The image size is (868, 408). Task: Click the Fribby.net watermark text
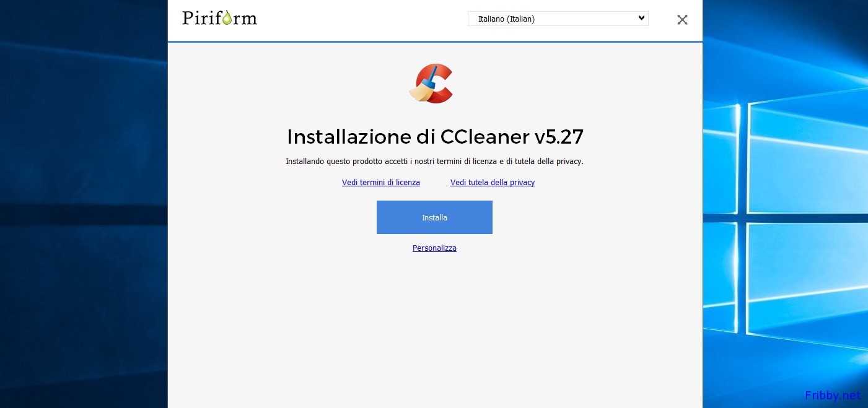(x=833, y=395)
